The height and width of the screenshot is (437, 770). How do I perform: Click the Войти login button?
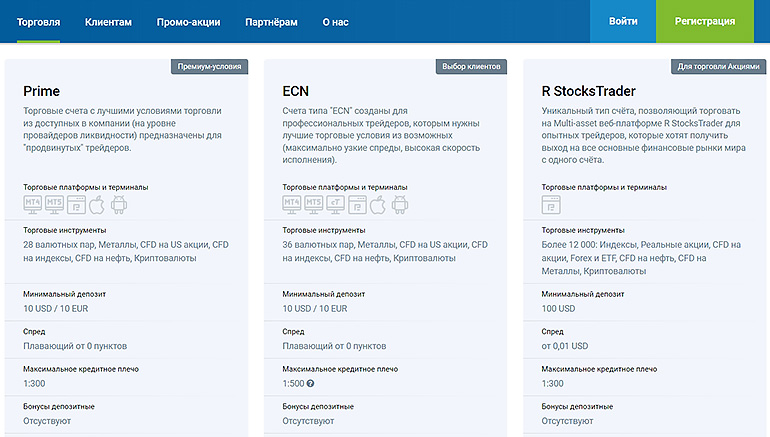click(x=623, y=21)
